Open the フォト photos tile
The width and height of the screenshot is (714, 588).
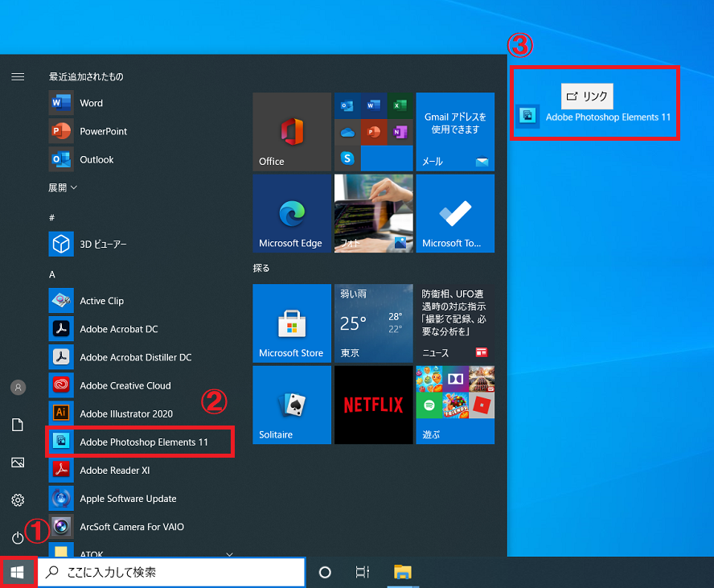click(373, 213)
